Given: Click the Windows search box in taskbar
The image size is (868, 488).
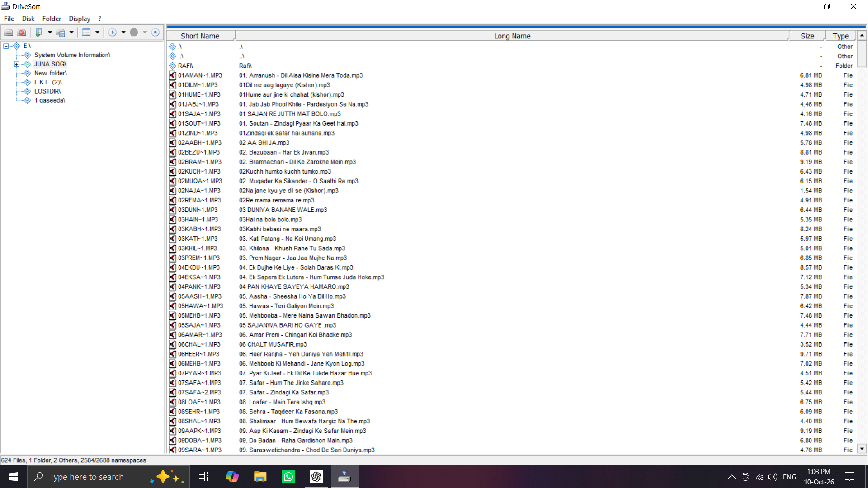Looking at the screenshot, I should click(108, 477).
